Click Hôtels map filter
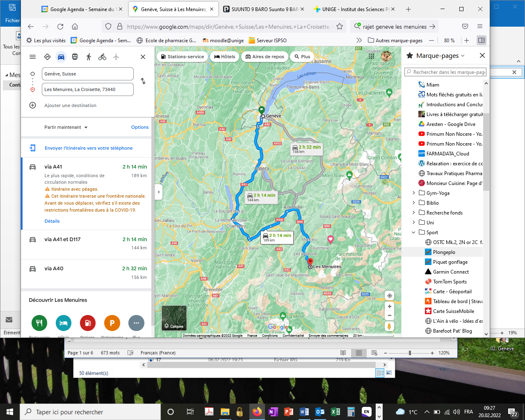Image resolution: width=525 pixels, height=420 pixels. pyautogui.click(x=225, y=57)
